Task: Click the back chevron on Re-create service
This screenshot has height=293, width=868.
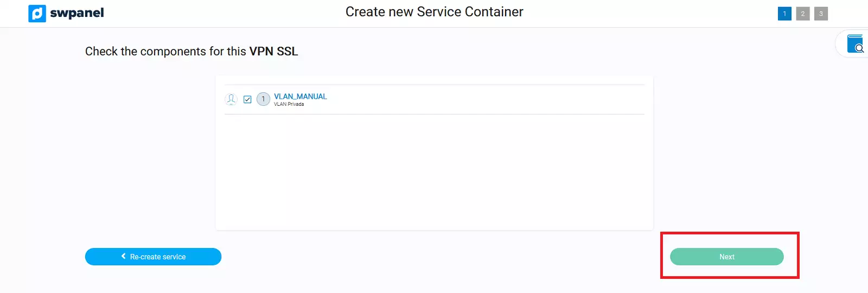Action: (x=124, y=256)
